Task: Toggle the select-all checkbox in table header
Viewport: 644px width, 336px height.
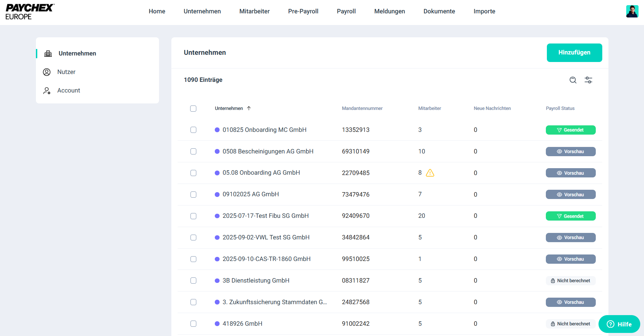Action: pyautogui.click(x=193, y=109)
